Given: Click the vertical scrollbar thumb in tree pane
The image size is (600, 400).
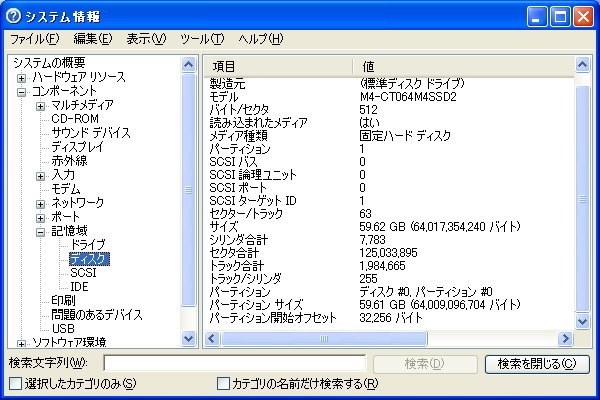Looking at the screenshot, I should pyautogui.click(x=188, y=190).
